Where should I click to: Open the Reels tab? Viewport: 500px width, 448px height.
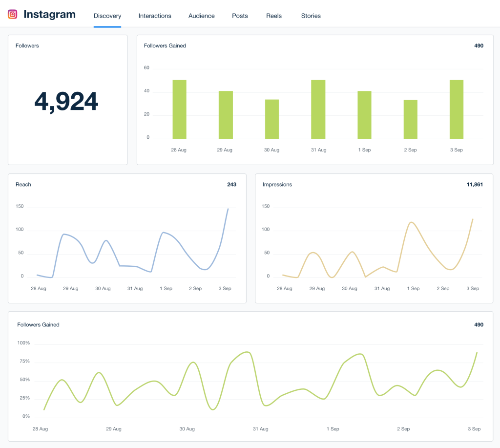click(x=274, y=16)
